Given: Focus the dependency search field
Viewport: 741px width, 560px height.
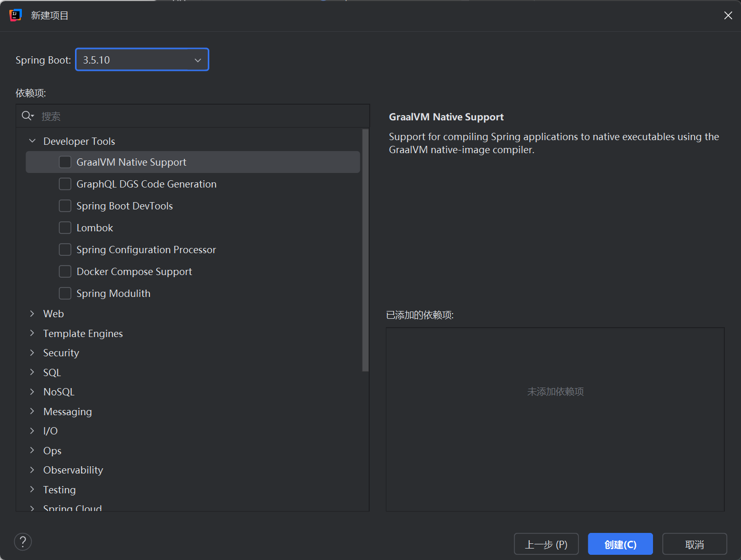Looking at the screenshot, I should [203, 116].
